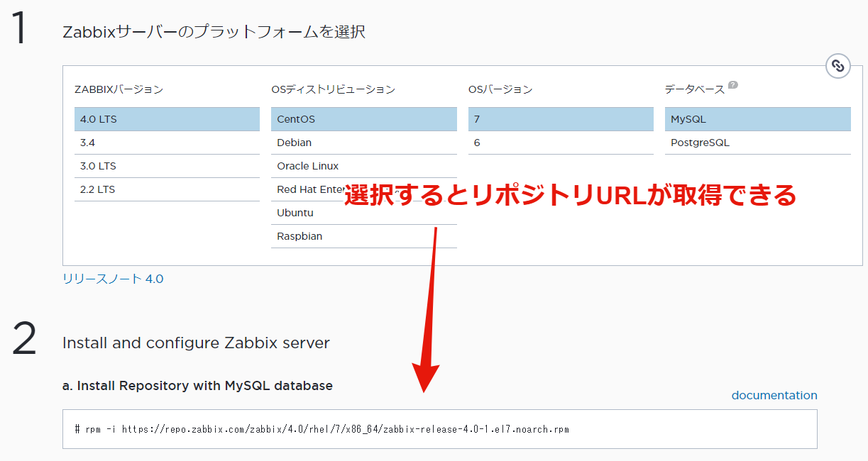The width and height of the screenshot is (868, 461).
Task: Select Ubuntu as the OS distribution
Action: click(364, 213)
